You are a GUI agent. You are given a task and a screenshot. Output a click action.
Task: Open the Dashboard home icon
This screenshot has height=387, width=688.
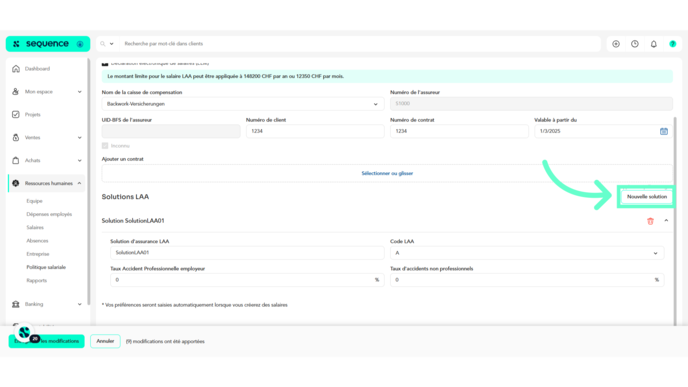pyautogui.click(x=16, y=69)
